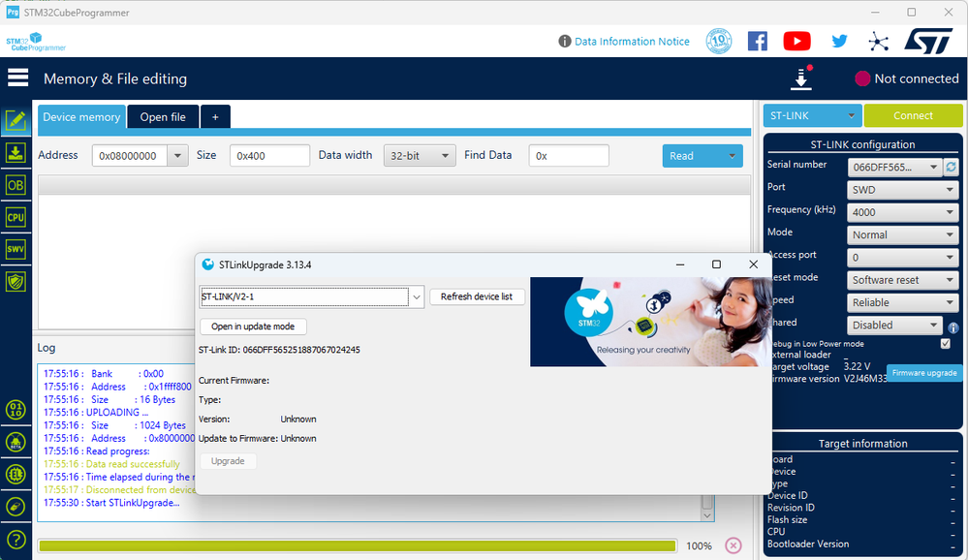Open ST Twitter icon

[839, 42]
